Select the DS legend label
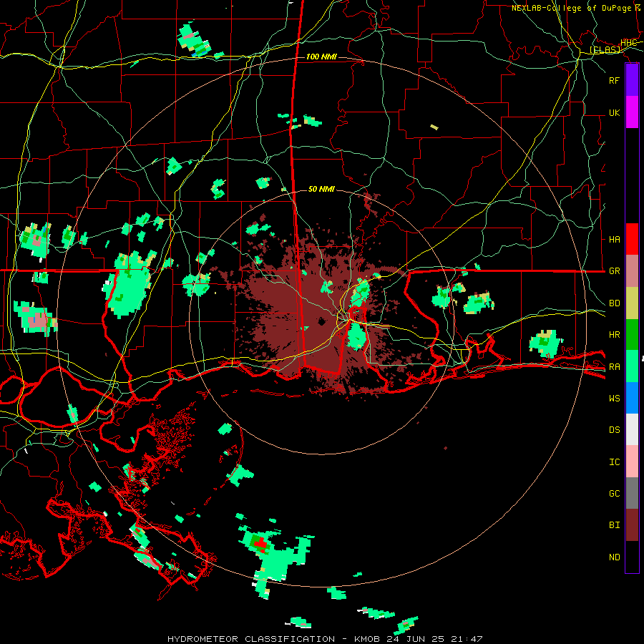Screen dimensions: 644x644 614,430
